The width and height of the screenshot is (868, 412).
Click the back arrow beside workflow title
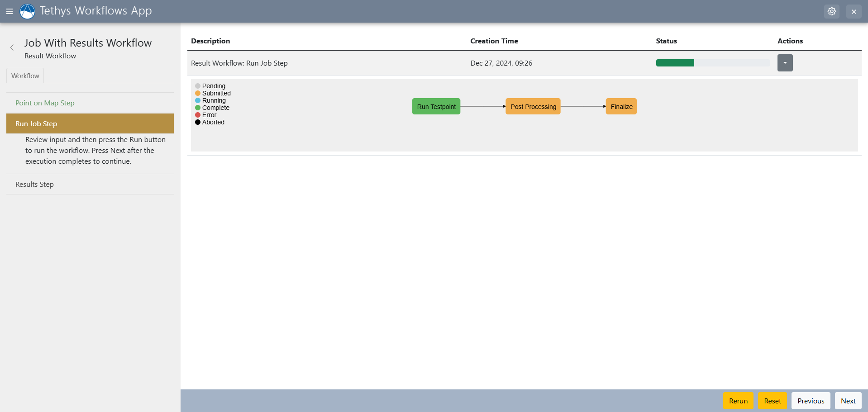(x=12, y=47)
